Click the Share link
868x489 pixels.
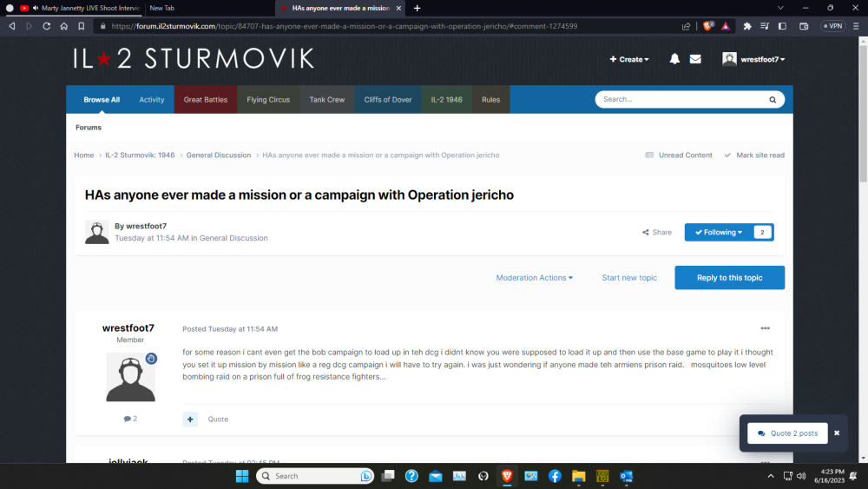(x=657, y=232)
